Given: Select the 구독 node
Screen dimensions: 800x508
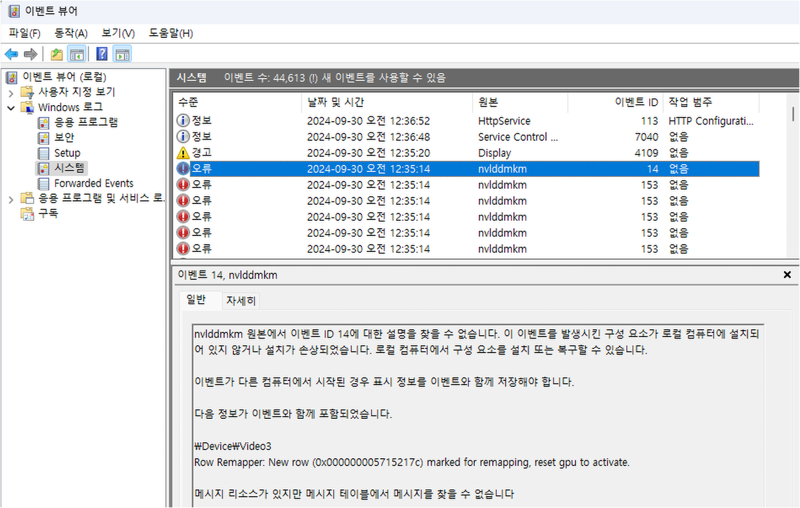Looking at the screenshot, I should coord(48,213).
